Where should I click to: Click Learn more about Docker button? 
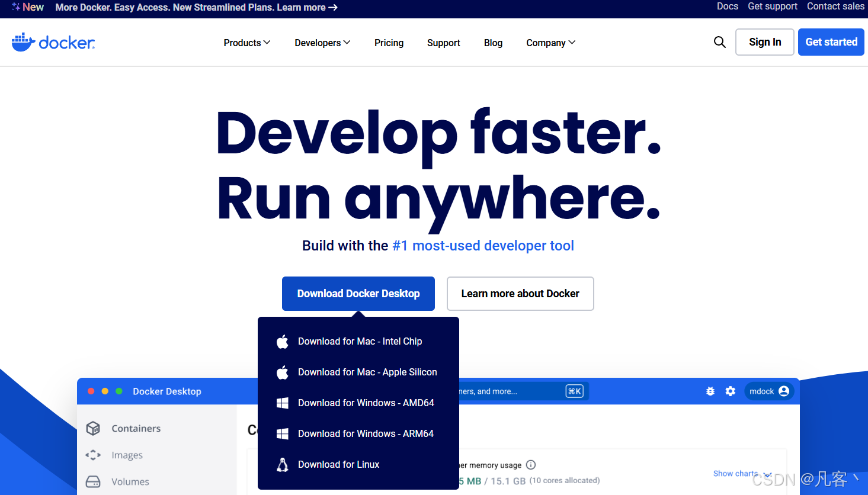[x=520, y=294]
